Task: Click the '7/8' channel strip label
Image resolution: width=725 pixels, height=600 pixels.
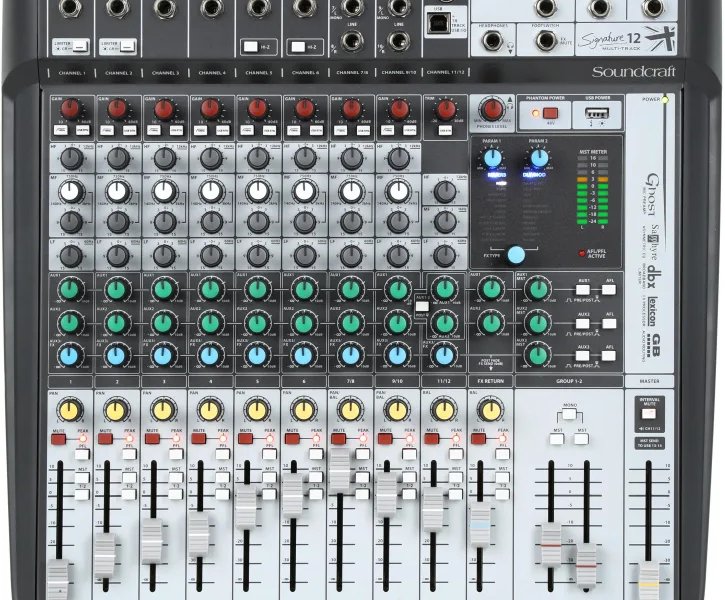Action: pyautogui.click(x=350, y=381)
